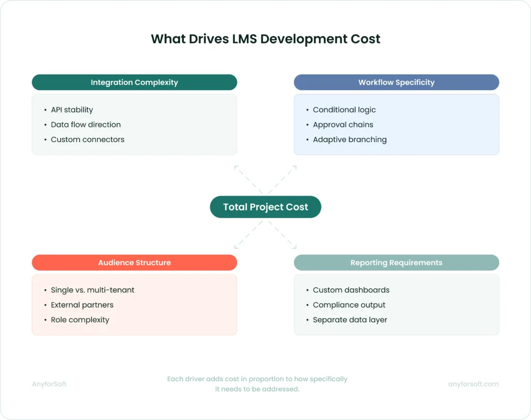Viewport: 531px width, 420px height.
Task: Select the Custom dashboards bullet item
Action: point(351,290)
